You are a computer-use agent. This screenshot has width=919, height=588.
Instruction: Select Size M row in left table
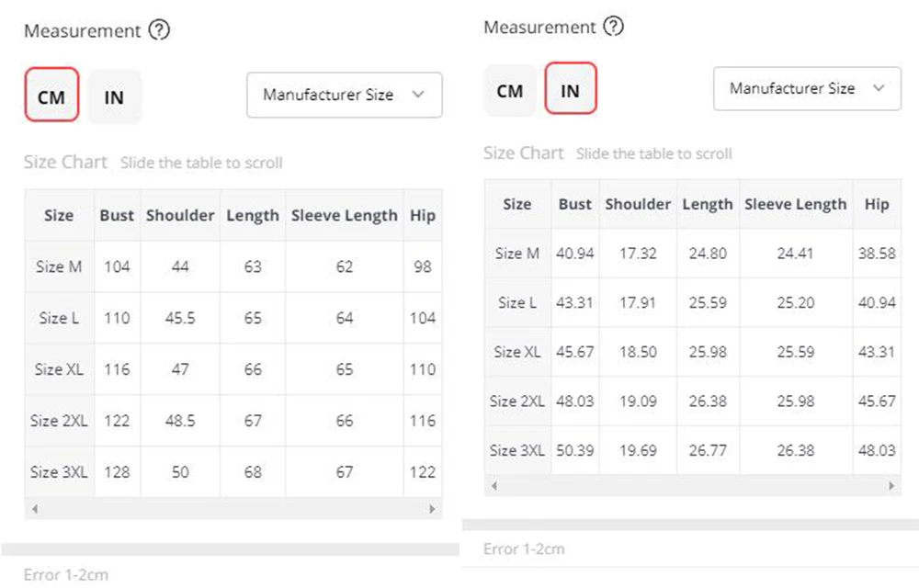(x=59, y=266)
